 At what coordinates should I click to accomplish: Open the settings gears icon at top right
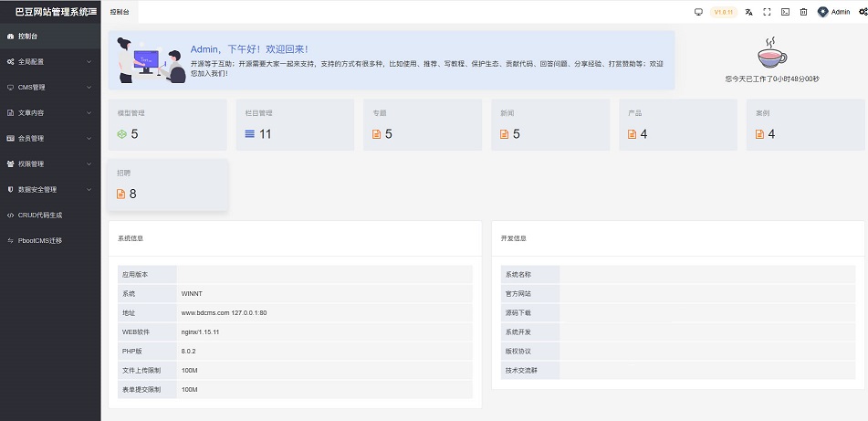[x=863, y=12]
